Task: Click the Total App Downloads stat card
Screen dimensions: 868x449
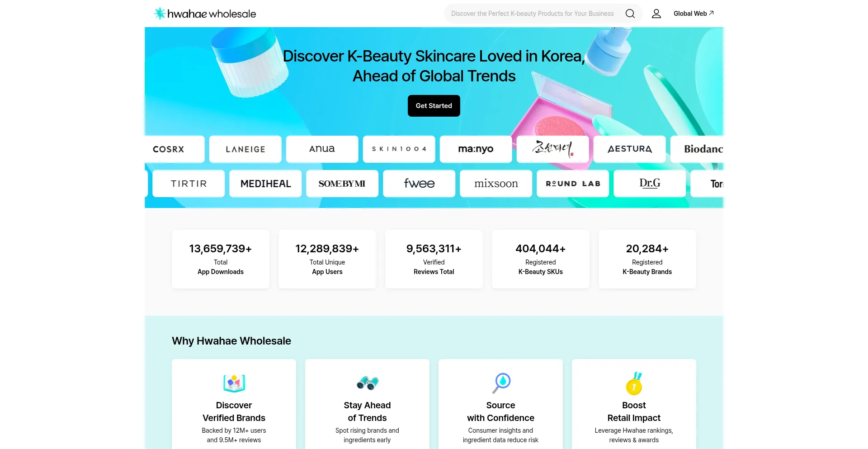Action: coord(221,259)
